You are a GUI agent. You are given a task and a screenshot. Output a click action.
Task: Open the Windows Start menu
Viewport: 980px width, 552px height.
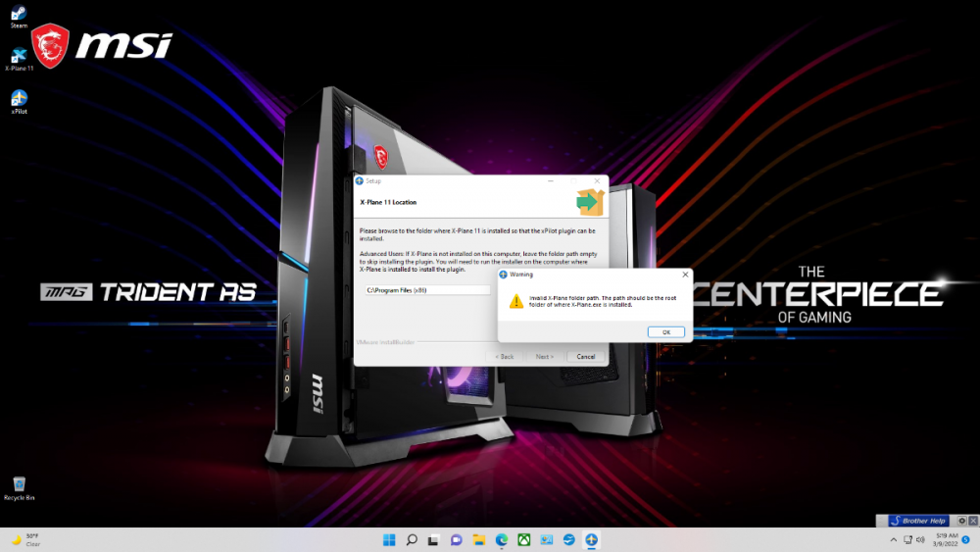tap(389, 539)
